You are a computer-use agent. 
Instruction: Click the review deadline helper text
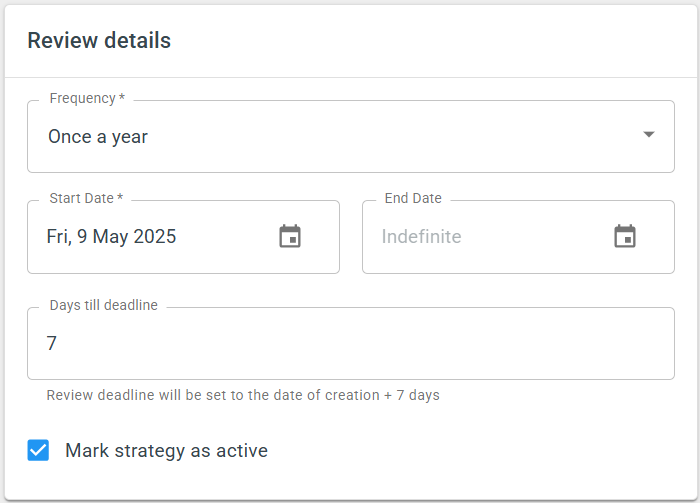click(243, 395)
